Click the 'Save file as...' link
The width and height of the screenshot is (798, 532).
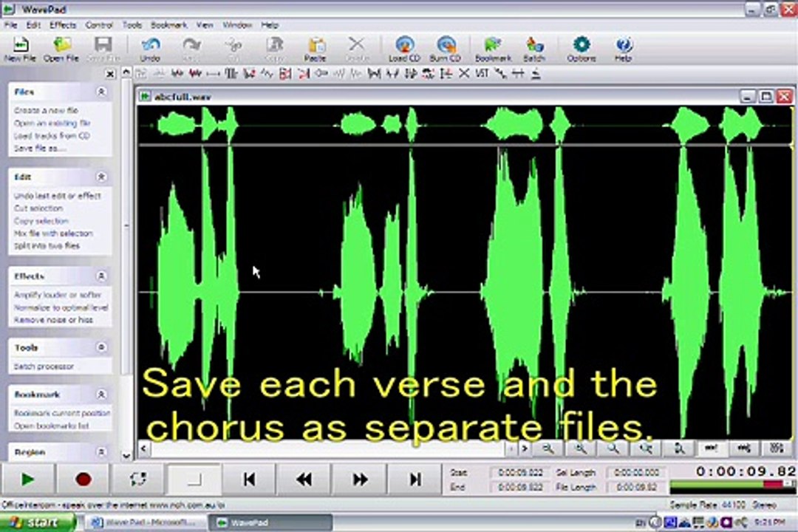click(40, 148)
